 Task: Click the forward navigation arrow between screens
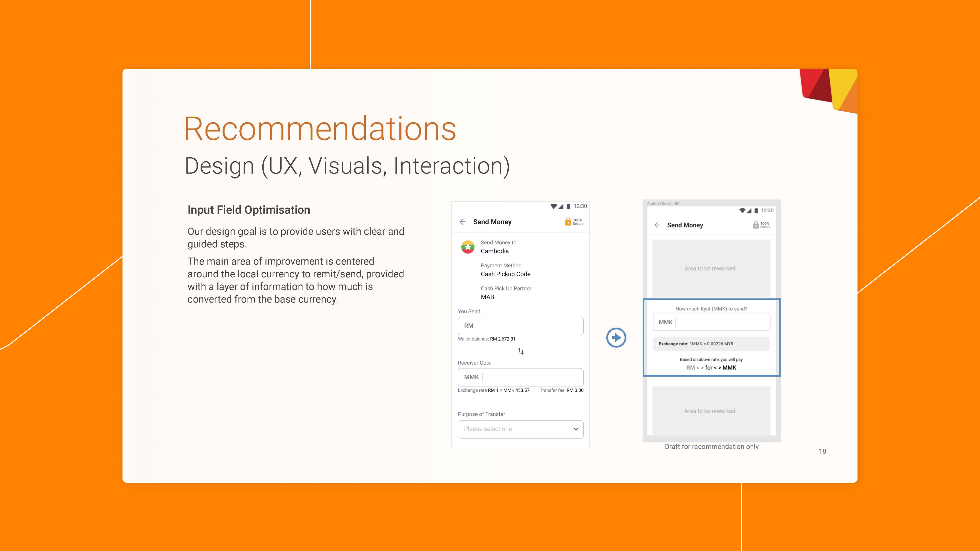(x=616, y=337)
